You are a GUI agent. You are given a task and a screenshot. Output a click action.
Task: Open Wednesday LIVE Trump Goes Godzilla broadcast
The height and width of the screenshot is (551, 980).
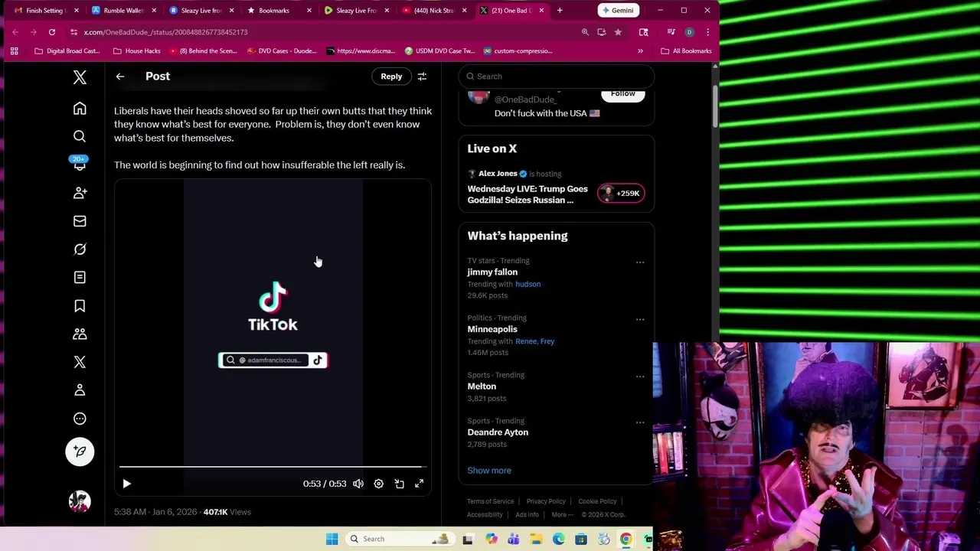(528, 194)
